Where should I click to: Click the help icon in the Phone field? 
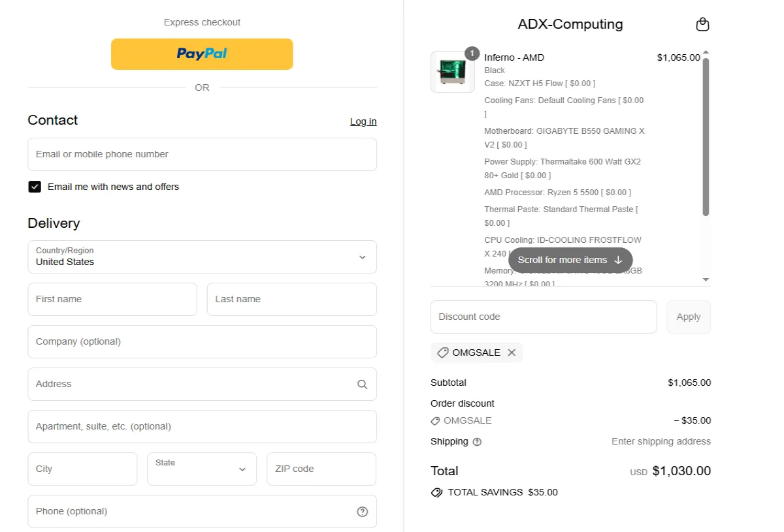(362, 511)
